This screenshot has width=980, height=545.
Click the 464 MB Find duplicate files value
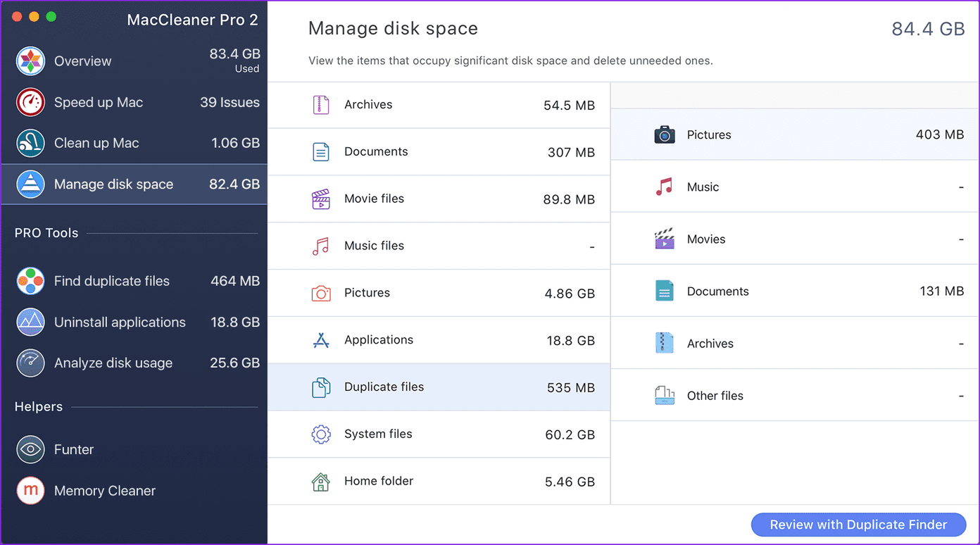pyautogui.click(x=235, y=281)
